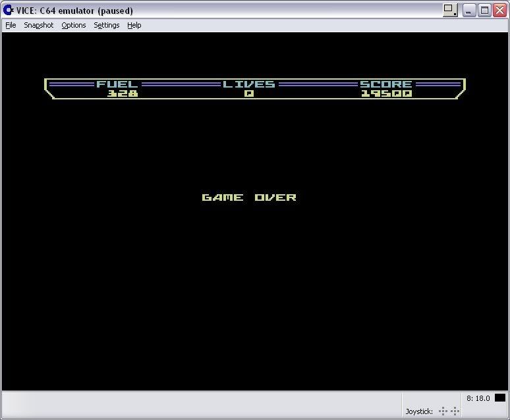
Task: Click the first joystick direction indicator
Action: 444,411
